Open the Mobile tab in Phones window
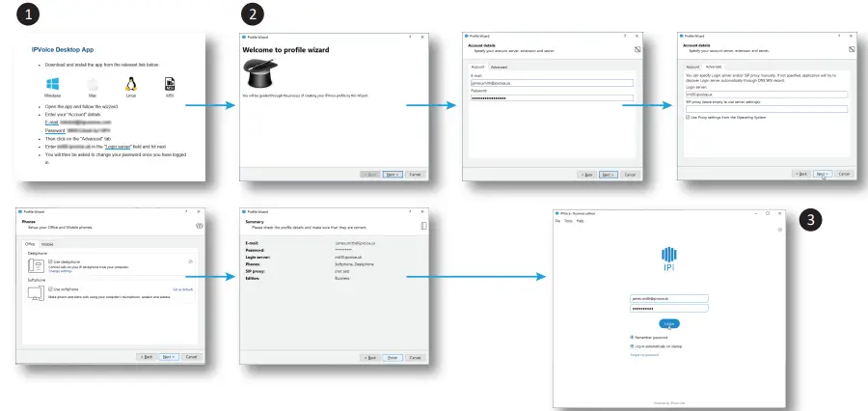868x411 pixels. pyautogui.click(x=47, y=244)
